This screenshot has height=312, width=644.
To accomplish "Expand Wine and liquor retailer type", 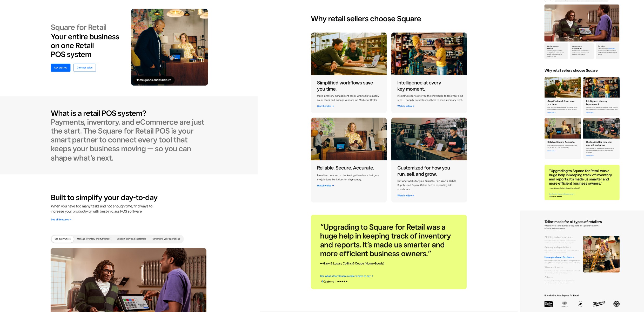I will click(x=554, y=267).
